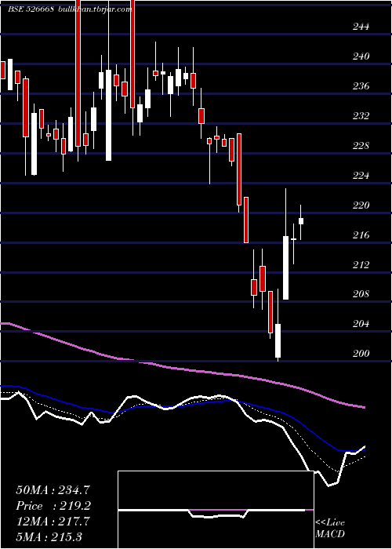392x549 pixels.
Task: Click the 244 price axis label
Action: (359, 27)
